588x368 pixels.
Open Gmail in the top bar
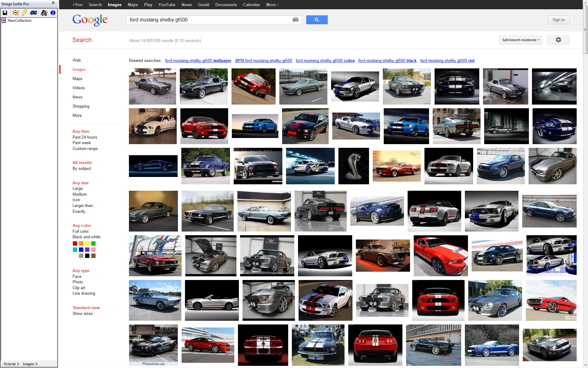click(203, 5)
